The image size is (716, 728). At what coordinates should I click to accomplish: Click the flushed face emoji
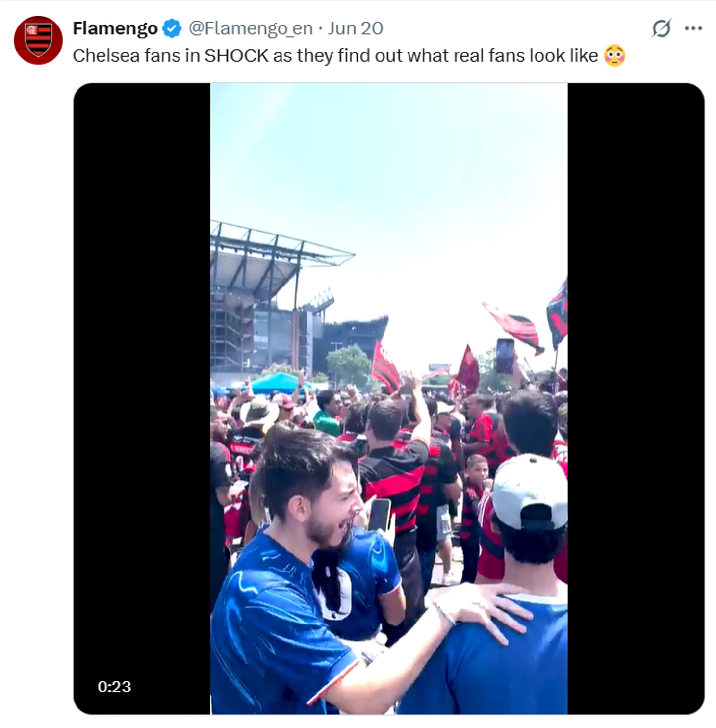coord(614,55)
